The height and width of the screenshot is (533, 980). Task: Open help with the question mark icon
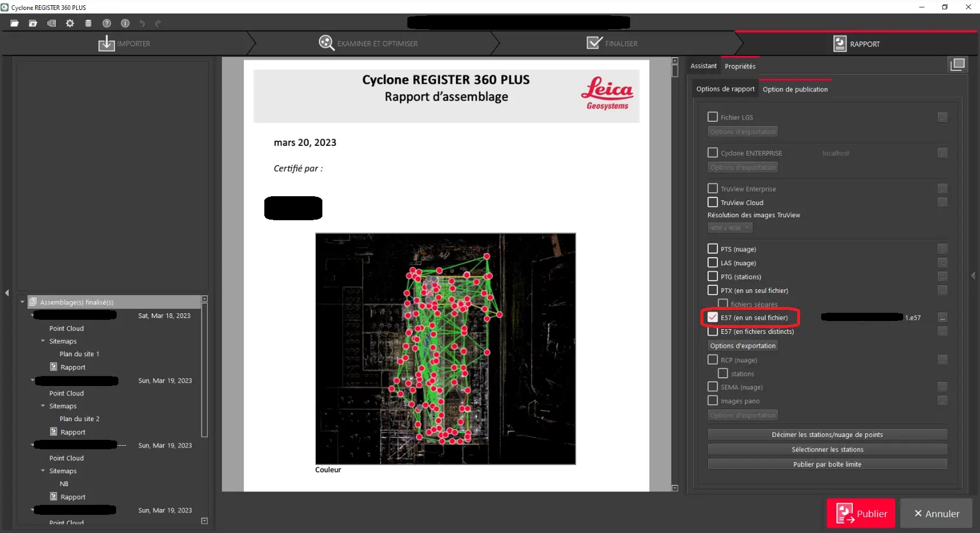pos(107,23)
